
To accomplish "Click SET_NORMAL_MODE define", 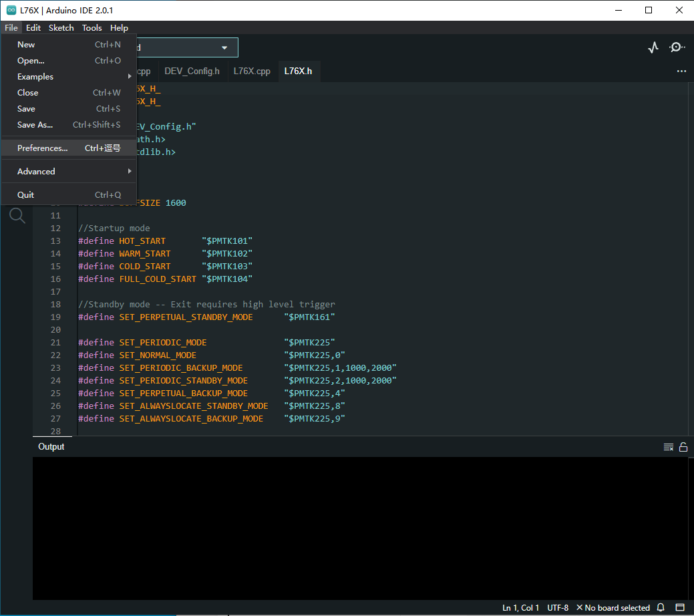I will click(158, 355).
